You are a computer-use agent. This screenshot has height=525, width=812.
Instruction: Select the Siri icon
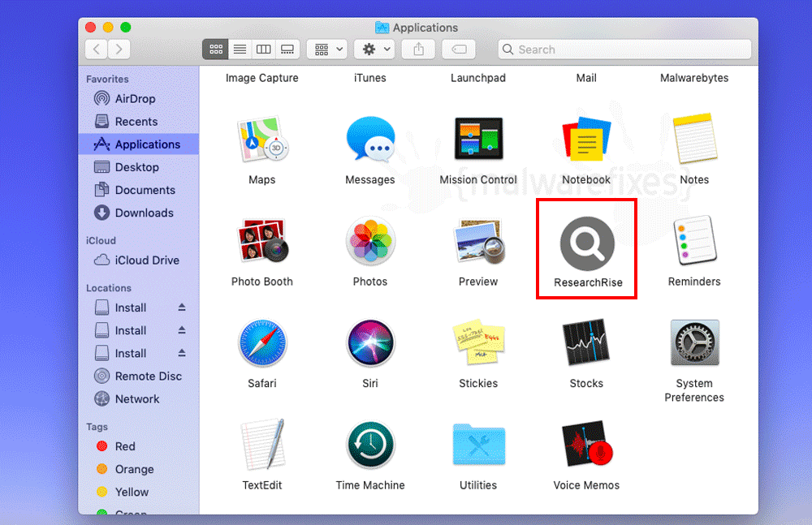[370, 342]
